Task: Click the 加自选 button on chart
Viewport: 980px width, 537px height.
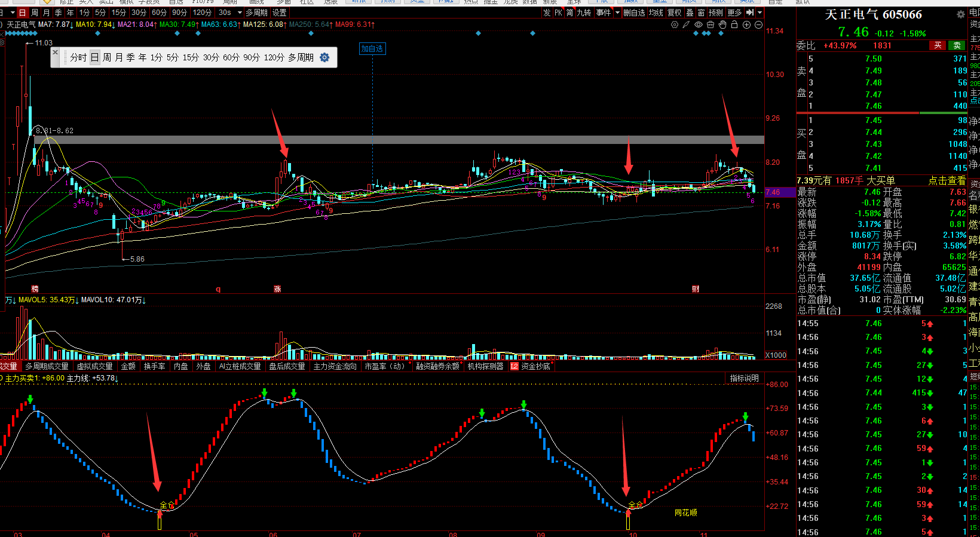Action: click(372, 49)
